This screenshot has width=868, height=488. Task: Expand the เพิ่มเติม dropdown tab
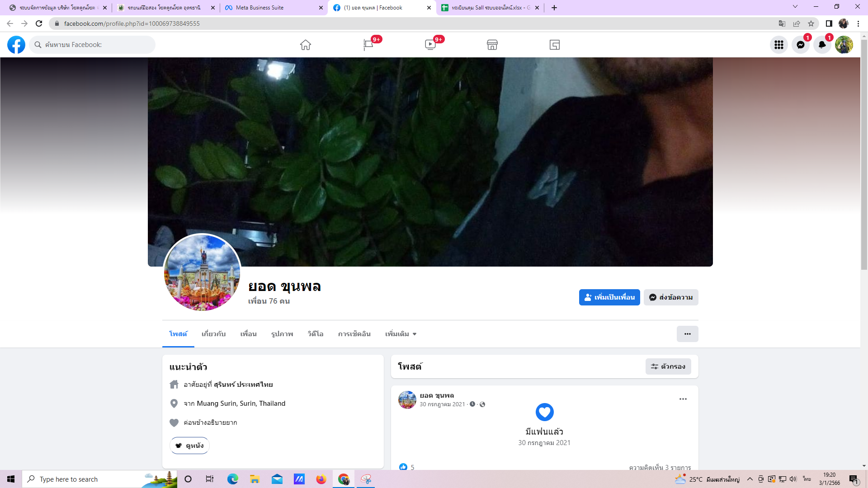pos(401,334)
